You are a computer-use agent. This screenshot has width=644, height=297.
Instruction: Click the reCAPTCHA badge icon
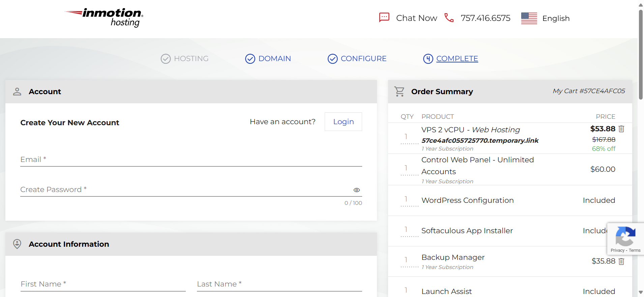point(625,236)
